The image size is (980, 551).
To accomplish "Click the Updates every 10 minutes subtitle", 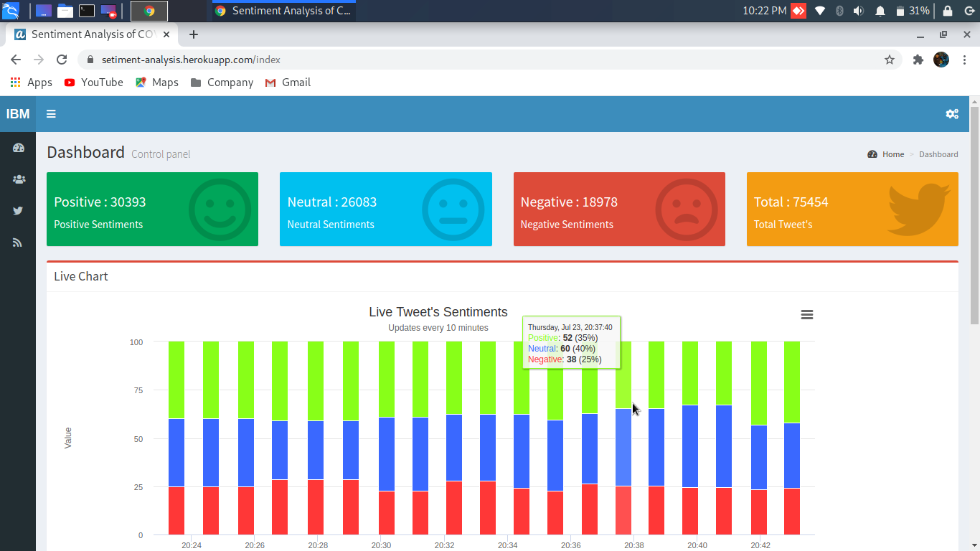I will pos(438,328).
